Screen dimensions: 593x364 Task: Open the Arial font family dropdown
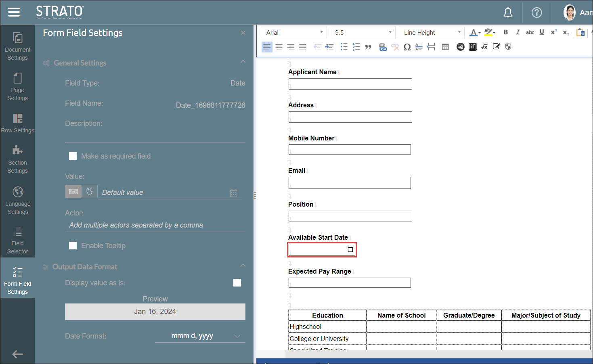click(294, 32)
